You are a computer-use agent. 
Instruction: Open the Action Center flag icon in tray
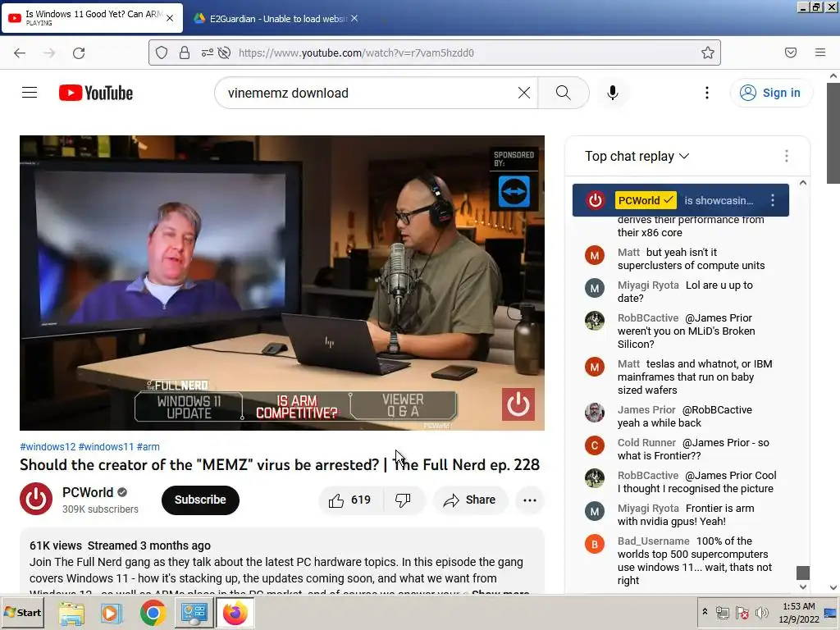[742, 613]
